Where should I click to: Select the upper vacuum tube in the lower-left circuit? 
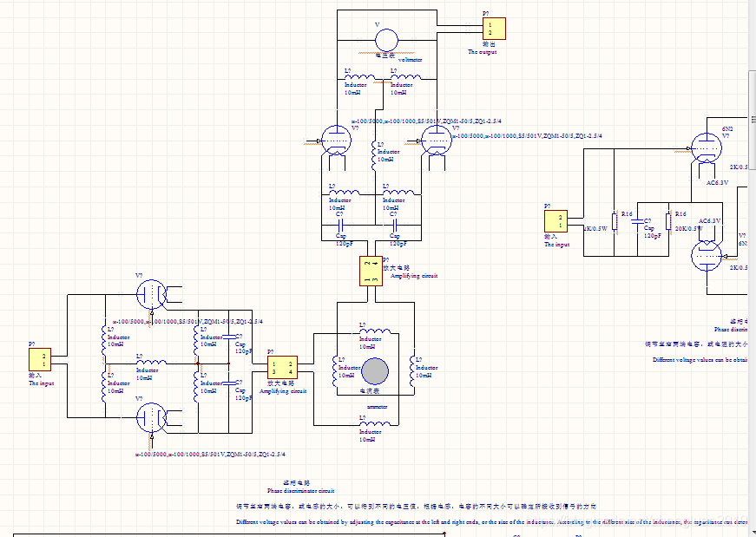pos(151,294)
